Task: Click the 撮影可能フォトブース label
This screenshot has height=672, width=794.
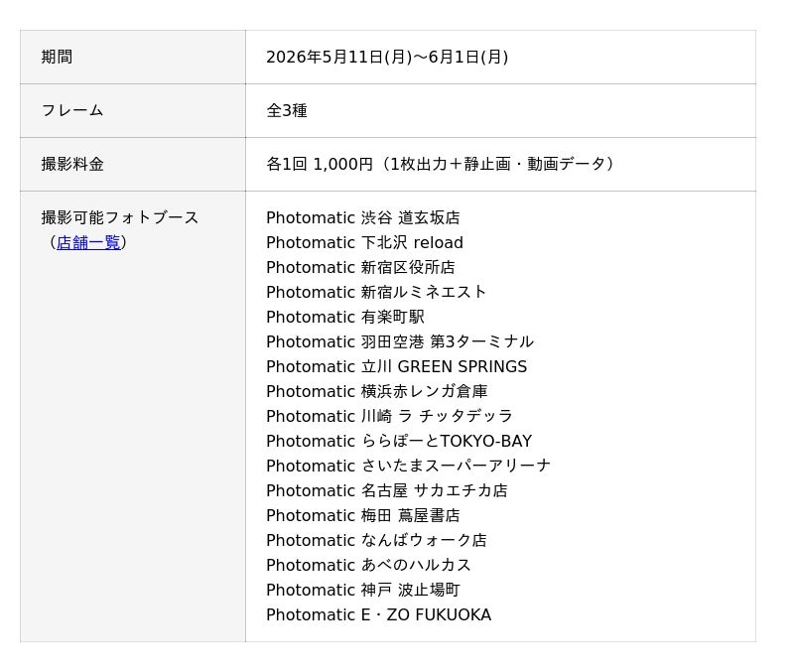Action: tap(119, 217)
